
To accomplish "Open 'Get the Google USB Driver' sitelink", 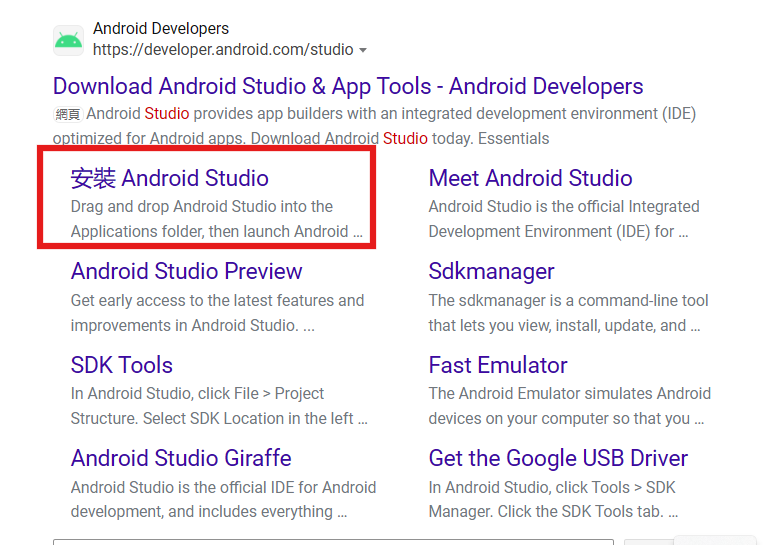I will [558, 458].
